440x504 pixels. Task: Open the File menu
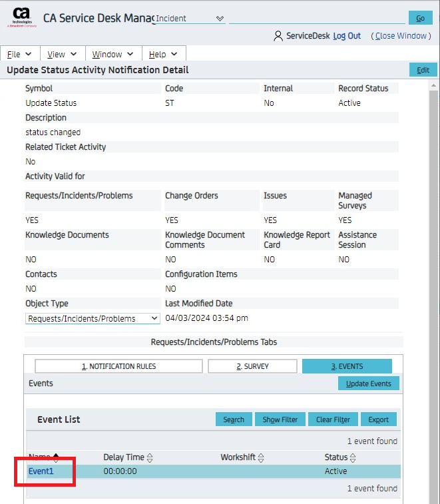(x=20, y=54)
